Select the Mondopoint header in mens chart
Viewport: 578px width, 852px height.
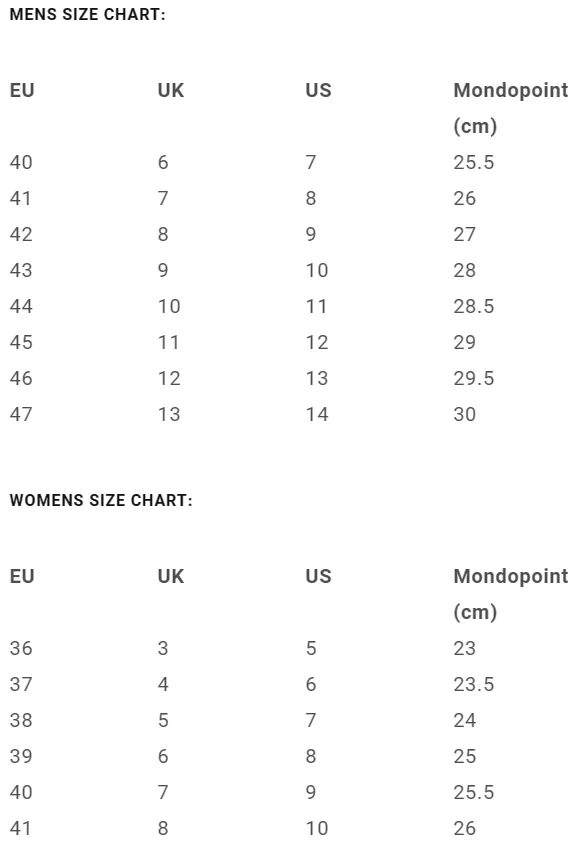pyautogui.click(x=511, y=108)
